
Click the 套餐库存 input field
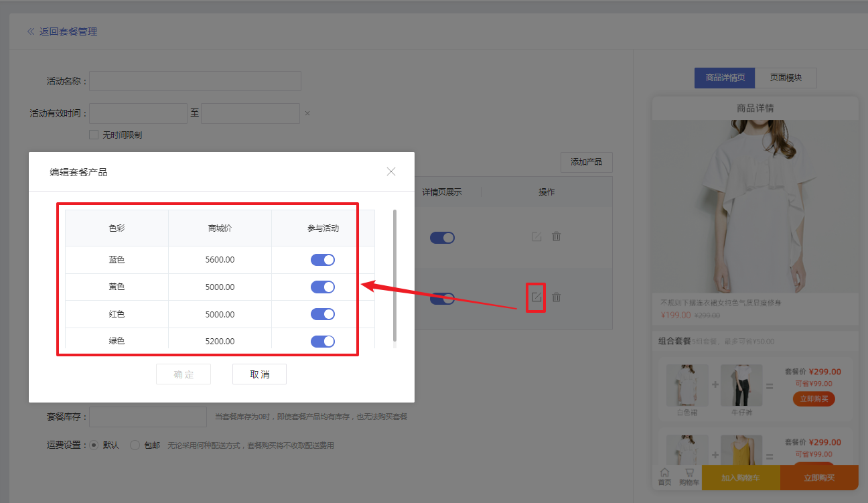tap(148, 417)
